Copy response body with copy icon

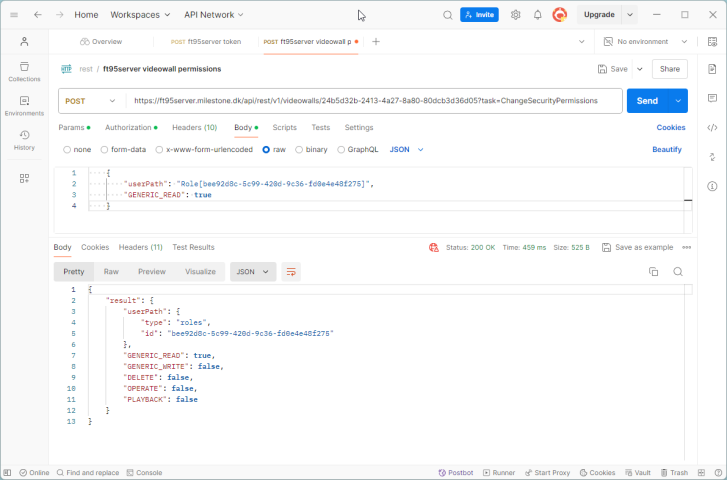[653, 272]
